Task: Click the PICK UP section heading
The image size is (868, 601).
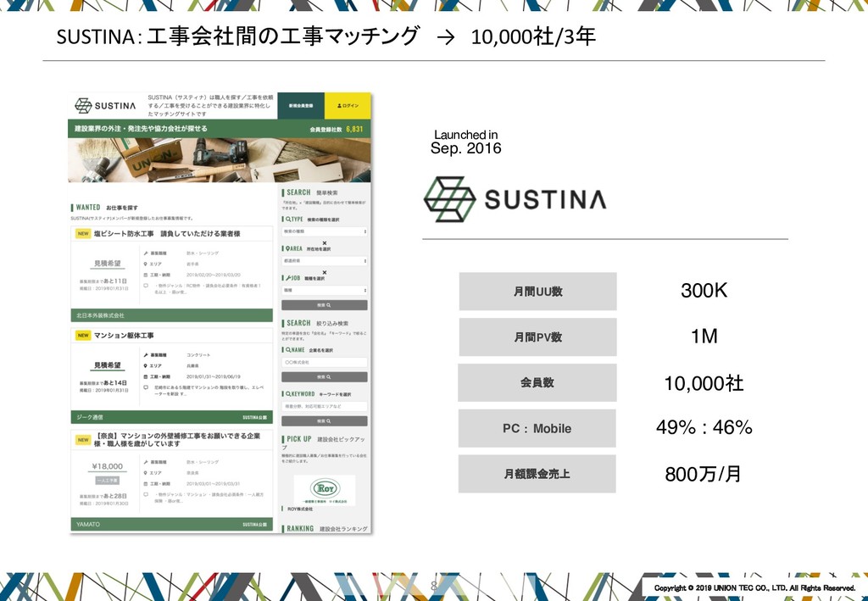Action: 325,442
